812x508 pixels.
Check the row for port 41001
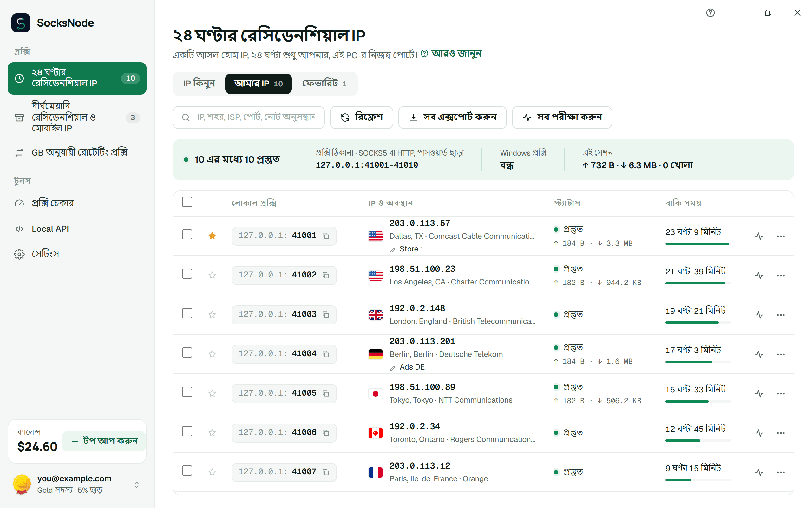(187, 234)
